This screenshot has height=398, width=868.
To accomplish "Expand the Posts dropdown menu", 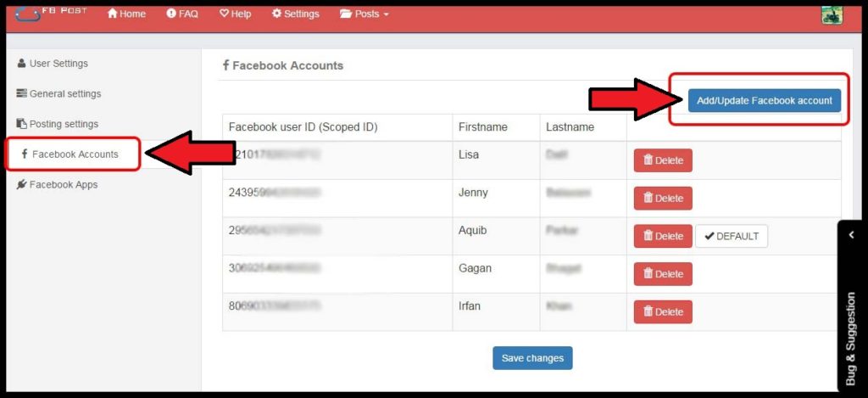I will click(364, 14).
